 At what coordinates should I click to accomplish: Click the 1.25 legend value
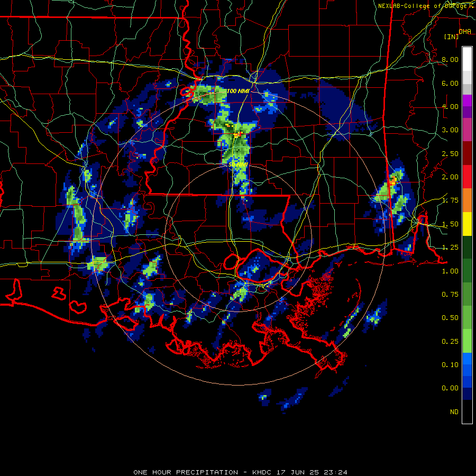pyautogui.click(x=450, y=248)
